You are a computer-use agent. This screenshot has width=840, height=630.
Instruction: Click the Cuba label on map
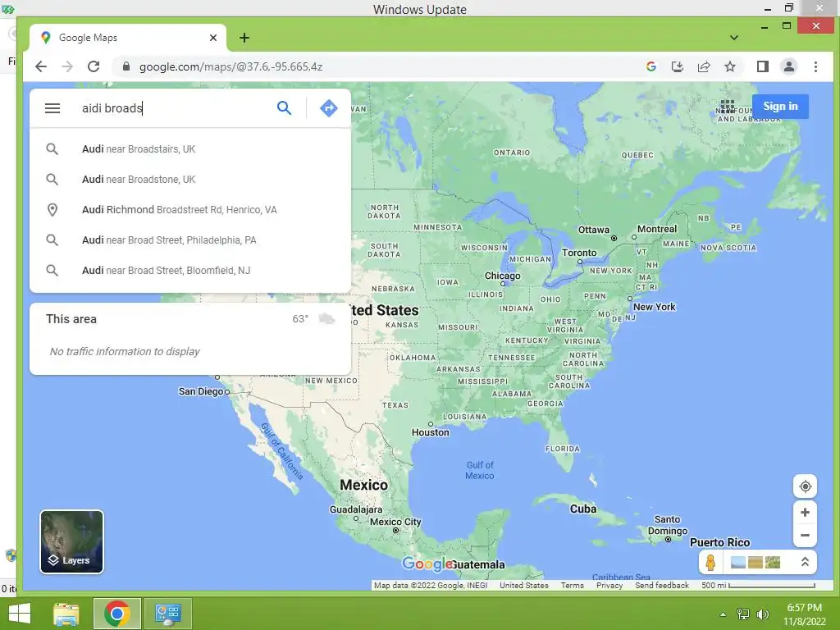click(x=583, y=509)
